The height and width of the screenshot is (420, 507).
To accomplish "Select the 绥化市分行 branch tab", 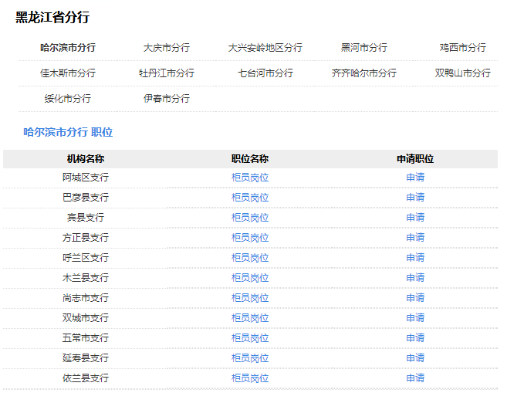I will point(68,98).
